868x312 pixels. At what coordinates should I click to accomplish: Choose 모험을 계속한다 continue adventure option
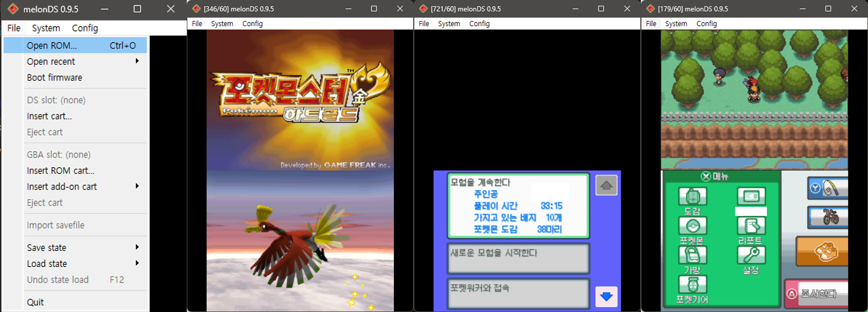click(518, 206)
